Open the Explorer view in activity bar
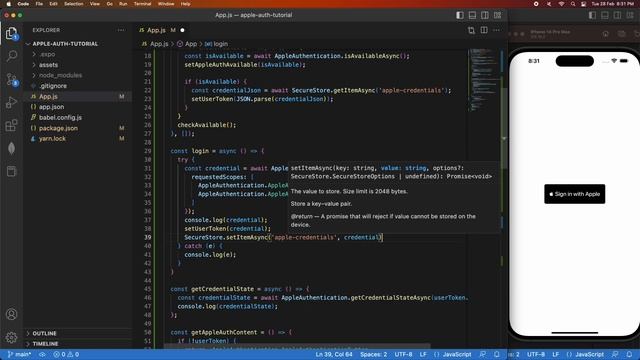Viewport: 640px width, 360px height. tap(11, 33)
